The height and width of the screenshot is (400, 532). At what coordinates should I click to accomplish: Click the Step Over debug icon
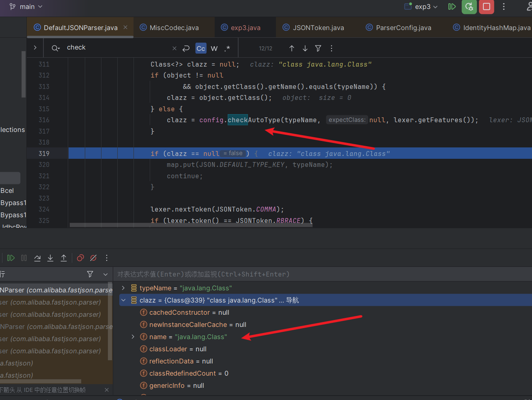tap(37, 258)
